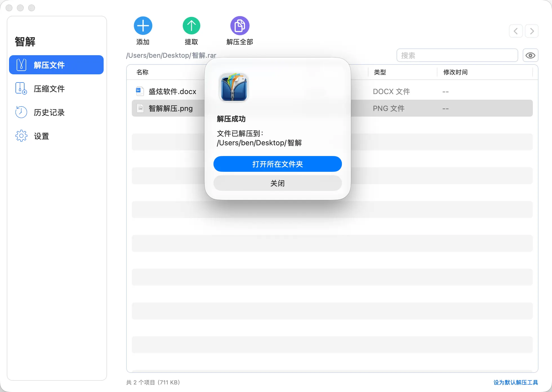Click the image file icon for 智解解压.png
The image size is (552, 392).
click(140, 108)
